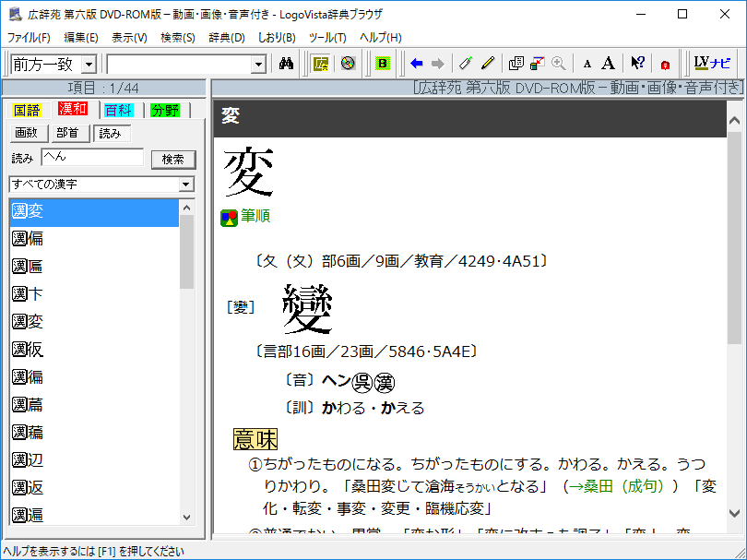Open the 筆順 stroke order link
The width and height of the screenshot is (747, 560).
point(255,216)
